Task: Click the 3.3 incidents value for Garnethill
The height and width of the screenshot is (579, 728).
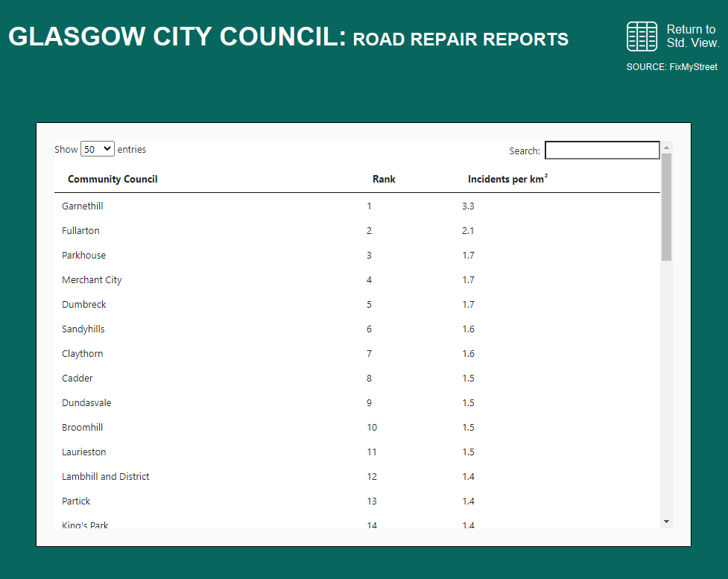Action: point(468,206)
